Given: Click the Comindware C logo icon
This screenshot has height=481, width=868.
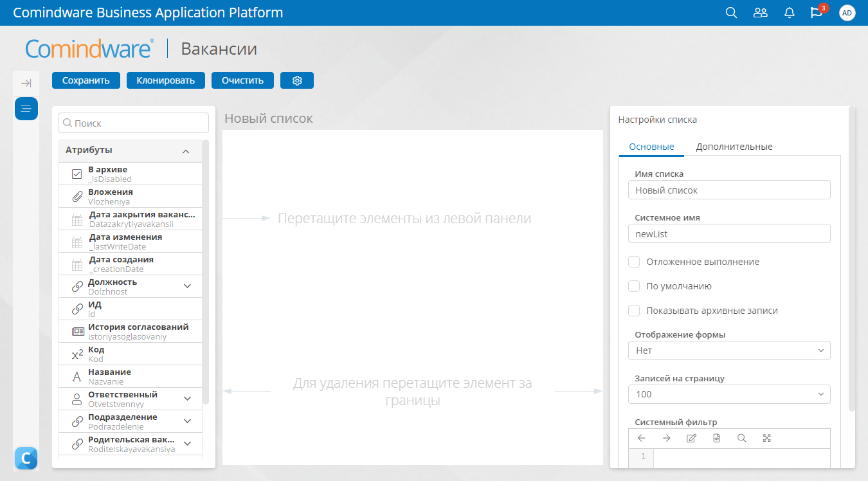Looking at the screenshot, I should pos(26,458).
